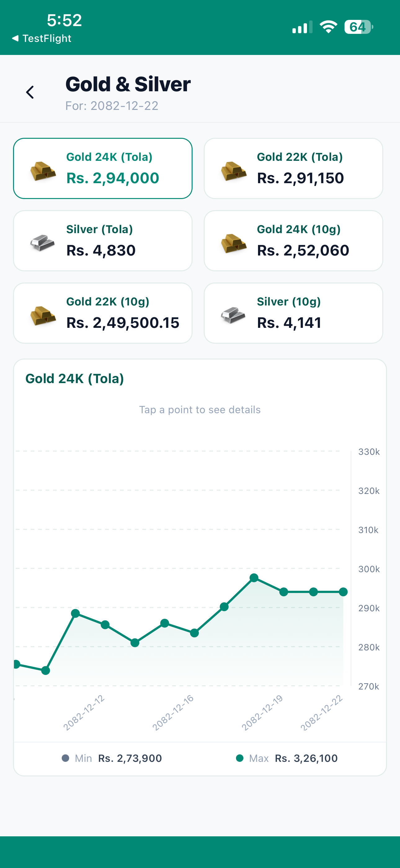Tap the gold bars icon on Gold 24K (Tola)
Viewport: 400px width, 868px height.
(x=43, y=171)
